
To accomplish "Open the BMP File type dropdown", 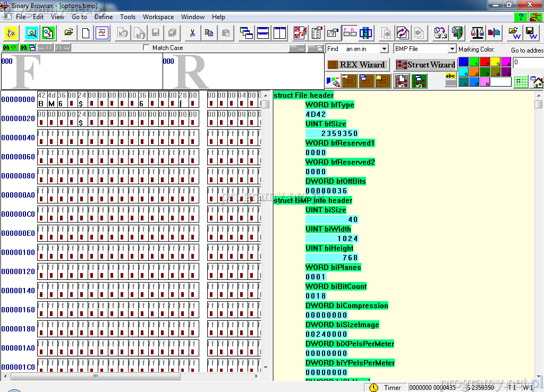I will pyautogui.click(x=452, y=49).
